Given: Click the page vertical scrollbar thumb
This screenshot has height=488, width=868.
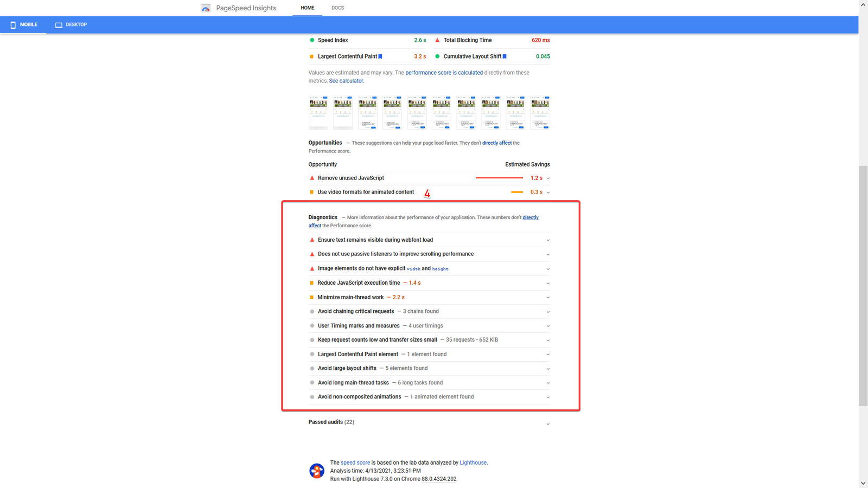Looking at the screenshot, I should 863,286.
